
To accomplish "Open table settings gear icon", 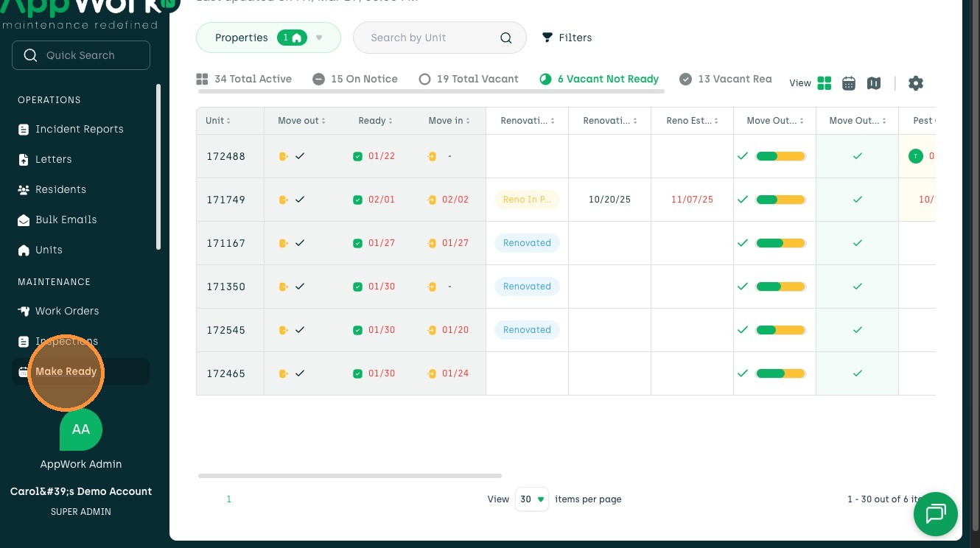I will (x=916, y=83).
